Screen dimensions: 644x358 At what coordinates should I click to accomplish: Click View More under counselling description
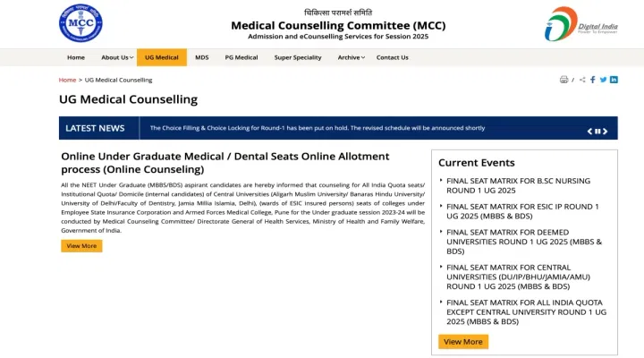81,246
